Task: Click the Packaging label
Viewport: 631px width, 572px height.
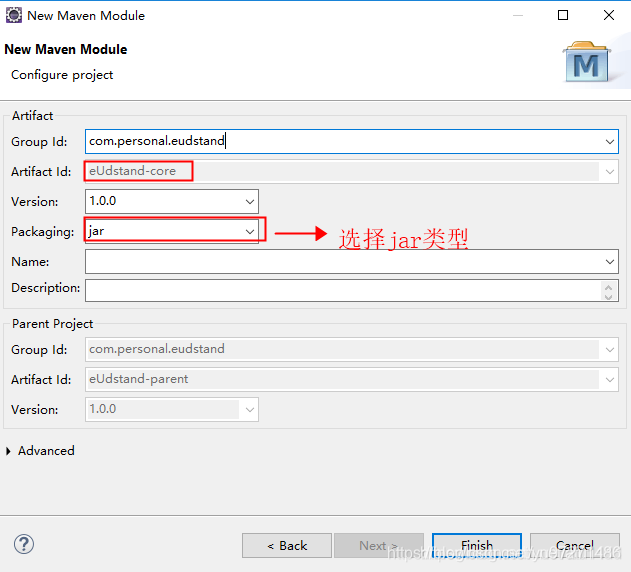Action: (x=43, y=232)
